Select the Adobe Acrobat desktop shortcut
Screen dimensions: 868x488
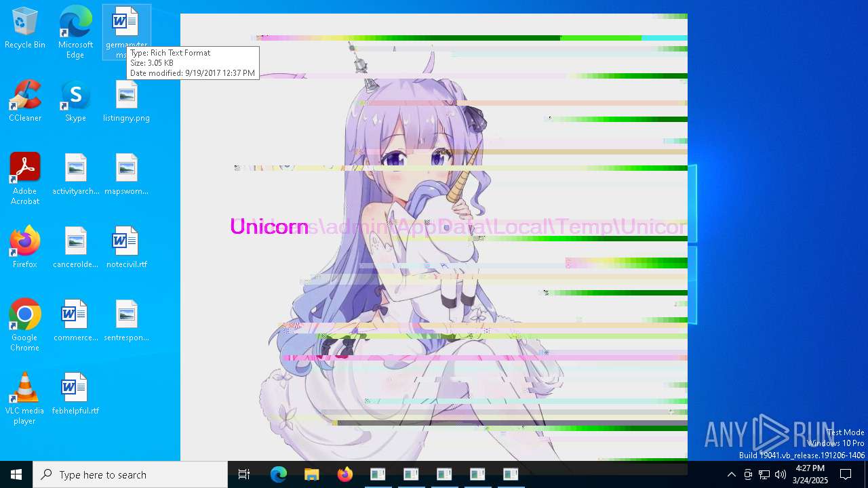pos(25,179)
